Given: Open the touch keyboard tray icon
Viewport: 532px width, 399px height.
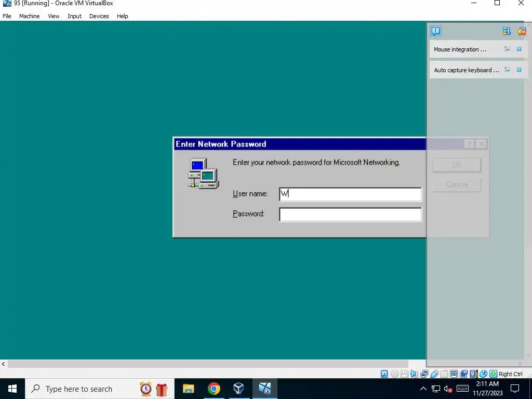Looking at the screenshot, I should click(463, 389).
